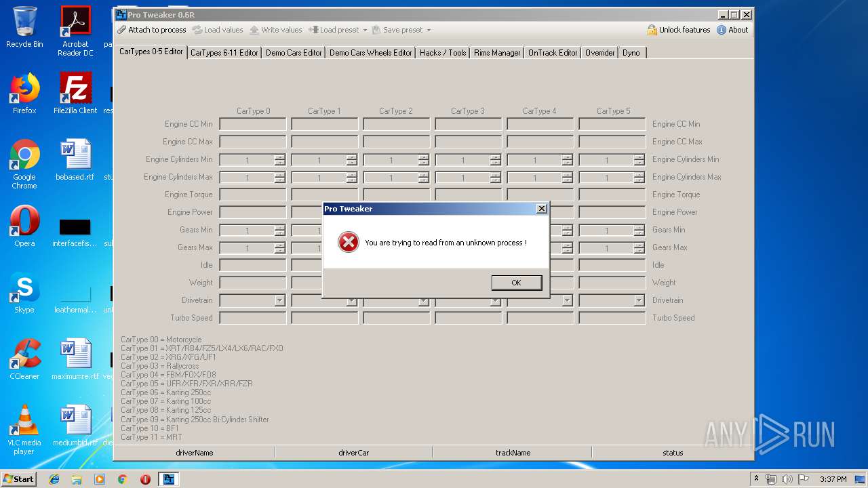Switch to Demo Cars Editor tab
This screenshot has height=488, width=868.
(294, 53)
